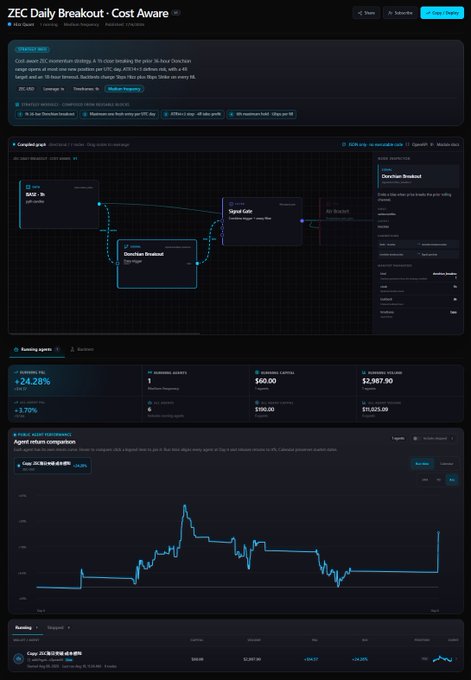
Task: Select the All range button
Action: pyautogui.click(x=452, y=480)
